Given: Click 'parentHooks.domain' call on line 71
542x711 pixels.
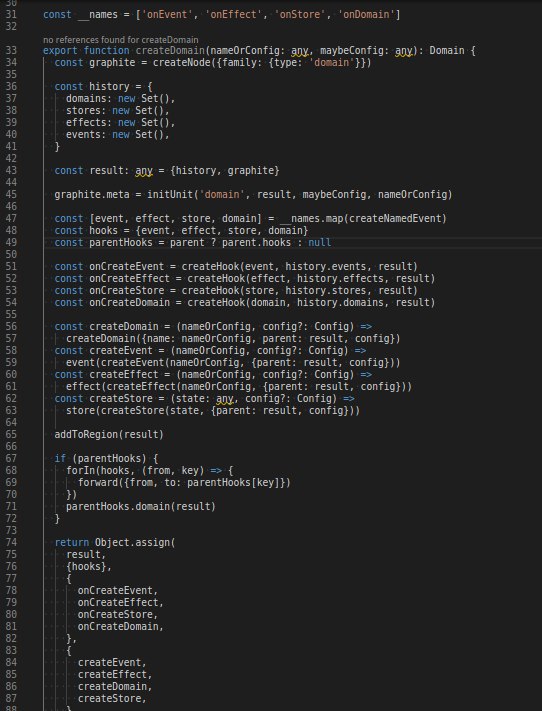Looking at the screenshot, I should click(118, 506).
